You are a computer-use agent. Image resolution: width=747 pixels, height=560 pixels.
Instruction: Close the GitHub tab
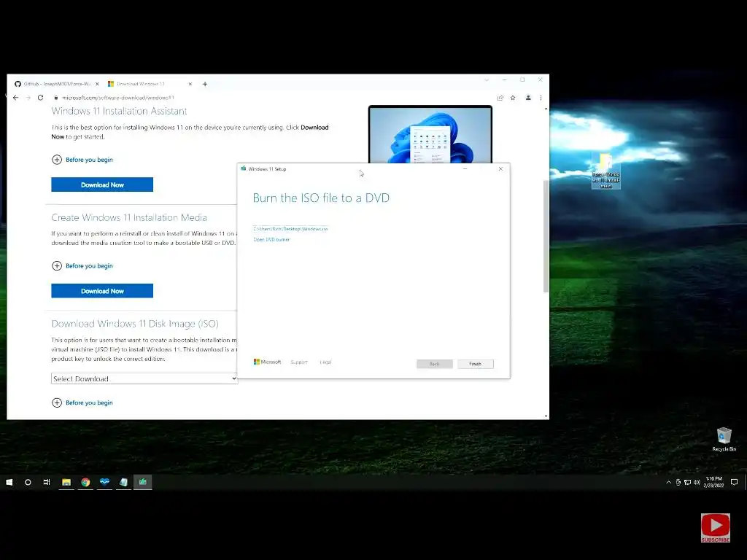coord(97,84)
